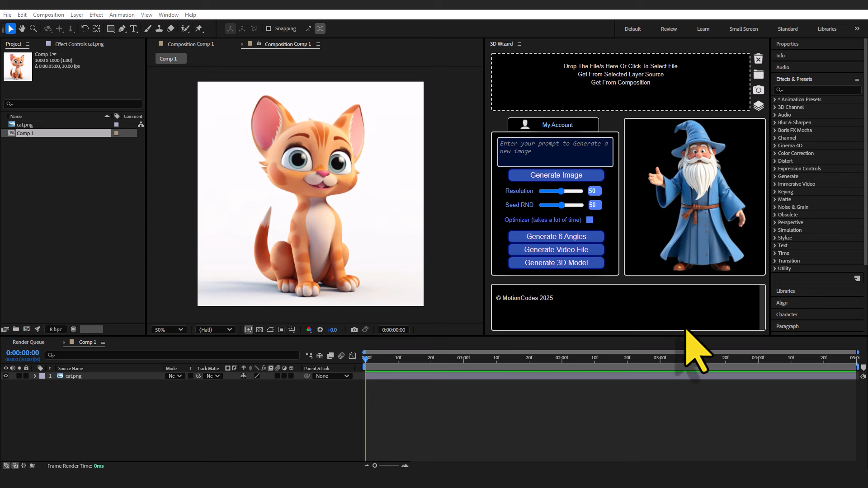868x488 pixels.
Task: Select the Puppet Pin tool
Action: pyautogui.click(x=199, y=28)
